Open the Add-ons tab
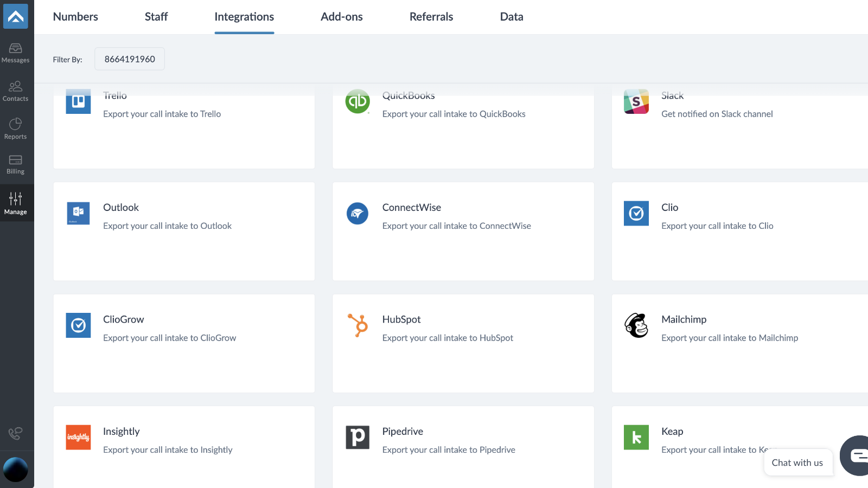868x488 pixels. [341, 17]
